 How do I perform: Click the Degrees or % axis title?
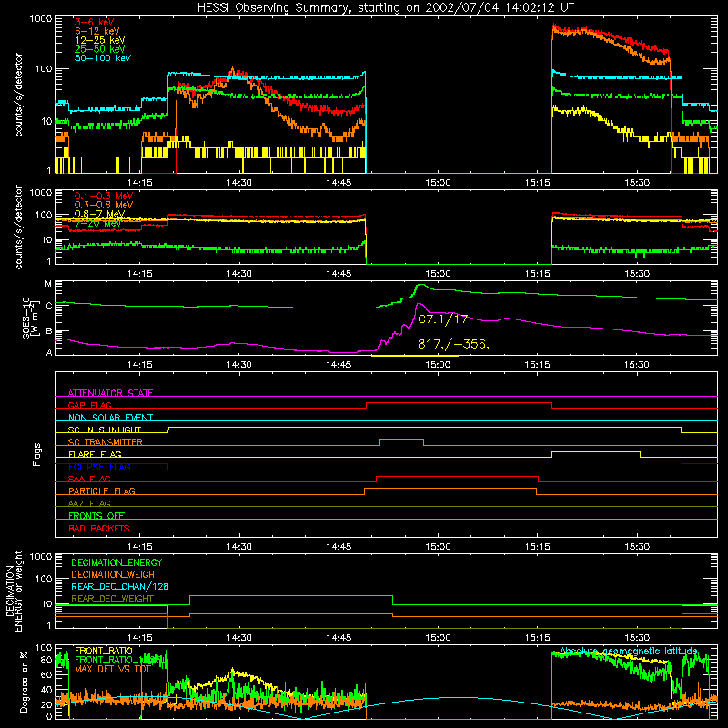24,682
